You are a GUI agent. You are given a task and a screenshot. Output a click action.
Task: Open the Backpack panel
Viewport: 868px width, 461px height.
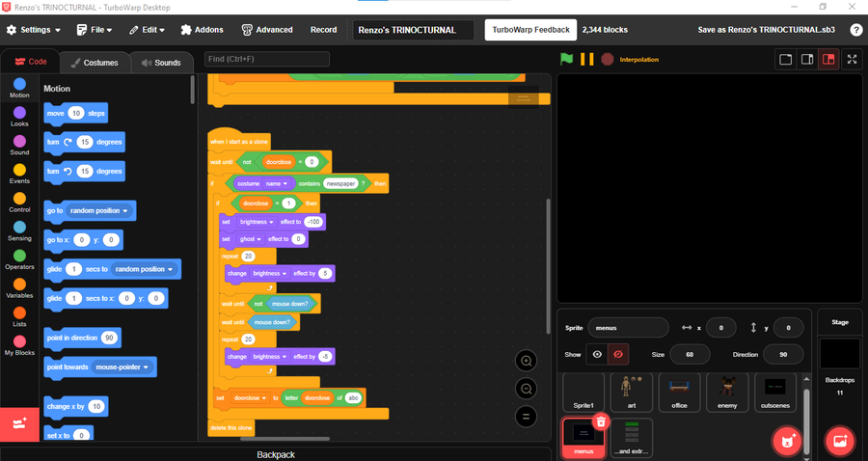pos(276,454)
